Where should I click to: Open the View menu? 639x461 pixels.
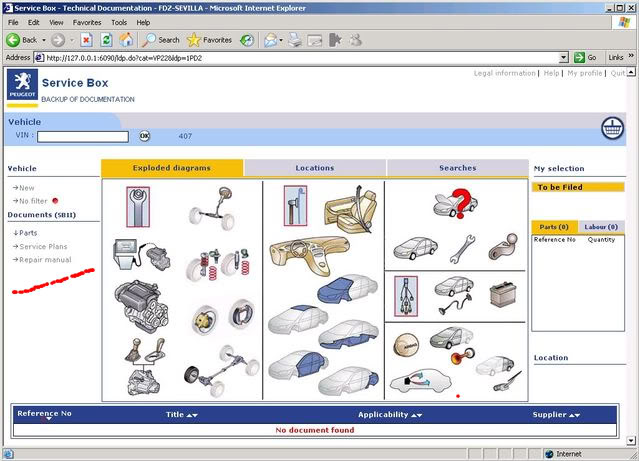point(56,22)
